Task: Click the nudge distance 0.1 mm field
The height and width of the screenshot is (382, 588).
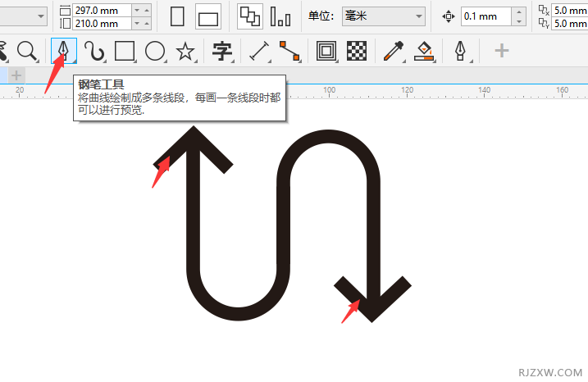Action: coord(486,16)
